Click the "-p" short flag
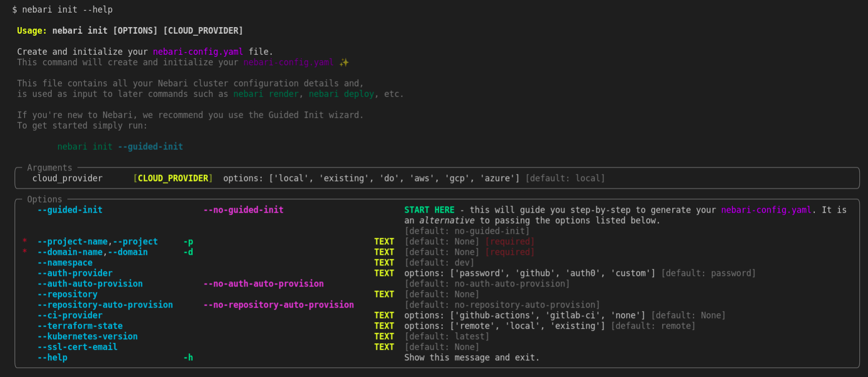Image resolution: width=868 pixels, height=377 pixels. (x=188, y=242)
